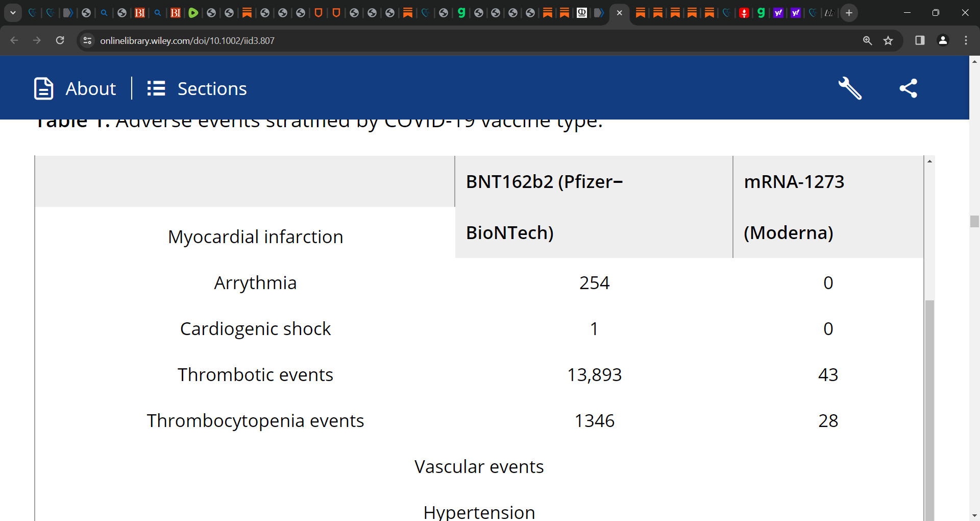This screenshot has height=521, width=980.
Task: Go forward with the forward arrow
Action: [37, 40]
